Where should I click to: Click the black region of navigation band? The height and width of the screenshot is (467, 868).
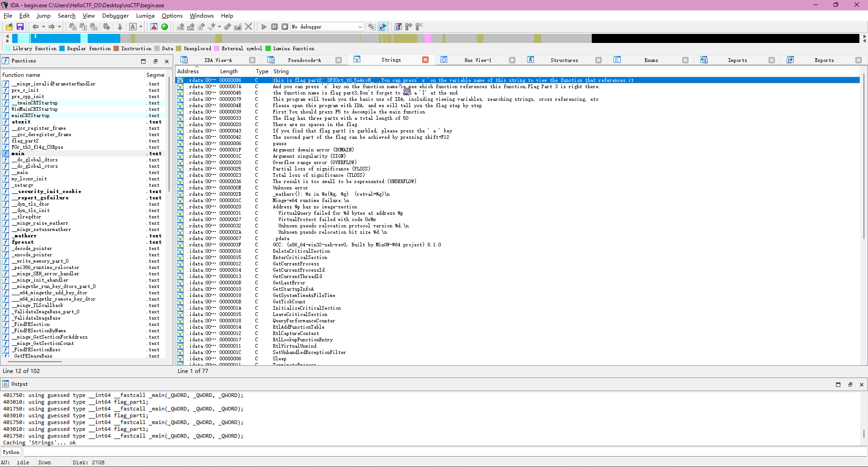pos(723,39)
